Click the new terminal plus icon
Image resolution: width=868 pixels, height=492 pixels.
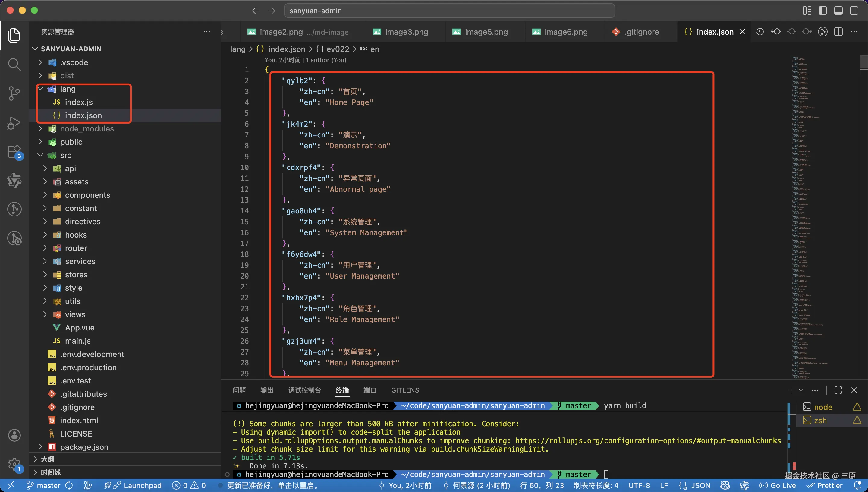791,390
